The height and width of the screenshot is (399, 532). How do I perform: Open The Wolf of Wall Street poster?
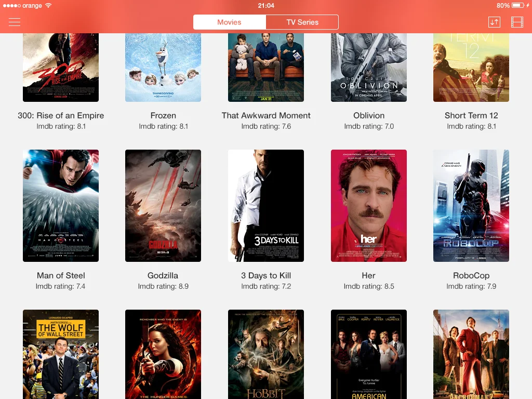[x=61, y=354]
